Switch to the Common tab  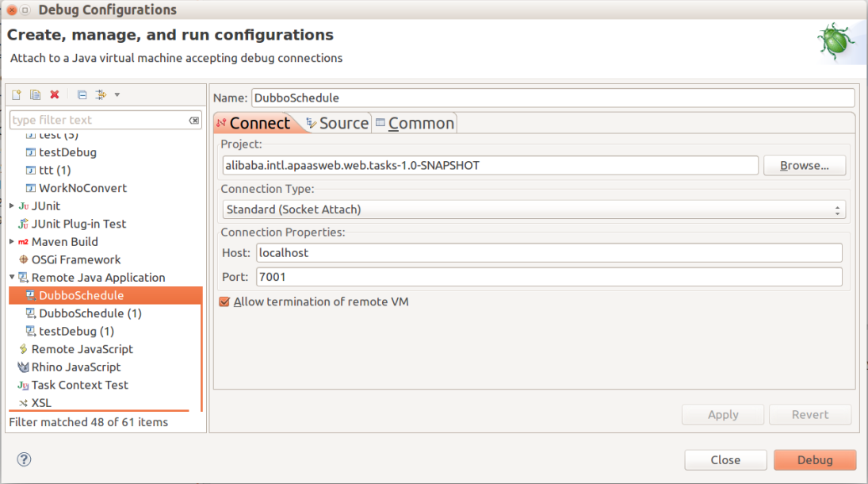coord(415,123)
